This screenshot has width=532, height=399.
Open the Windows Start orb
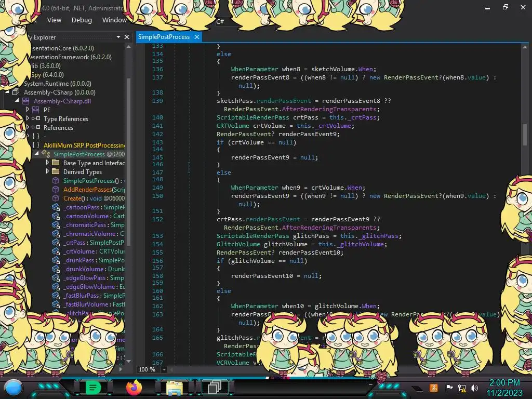13,388
